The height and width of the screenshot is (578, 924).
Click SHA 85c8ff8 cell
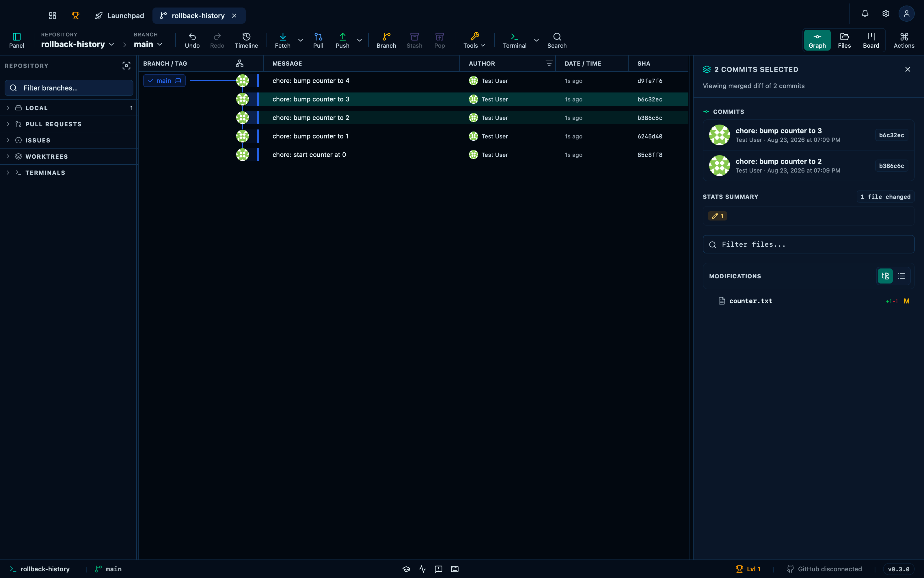click(x=650, y=155)
